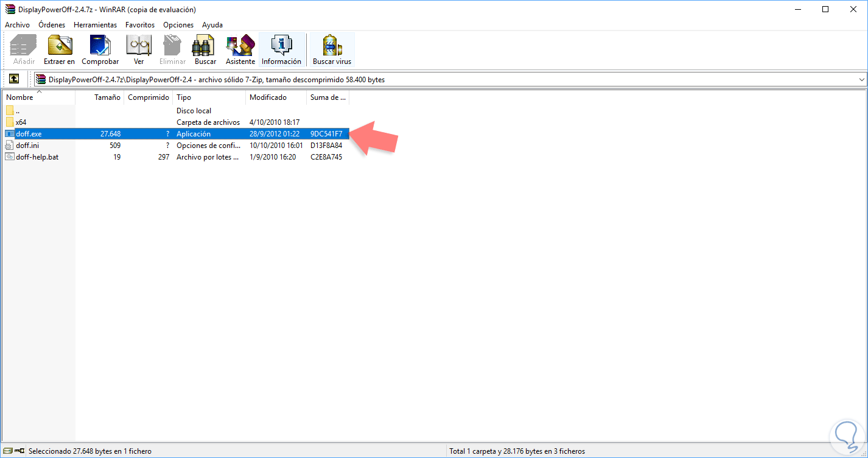Click the checksum D13F8A84
This screenshot has width=868, height=458.
pyautogui.click(x=326, y=145)
